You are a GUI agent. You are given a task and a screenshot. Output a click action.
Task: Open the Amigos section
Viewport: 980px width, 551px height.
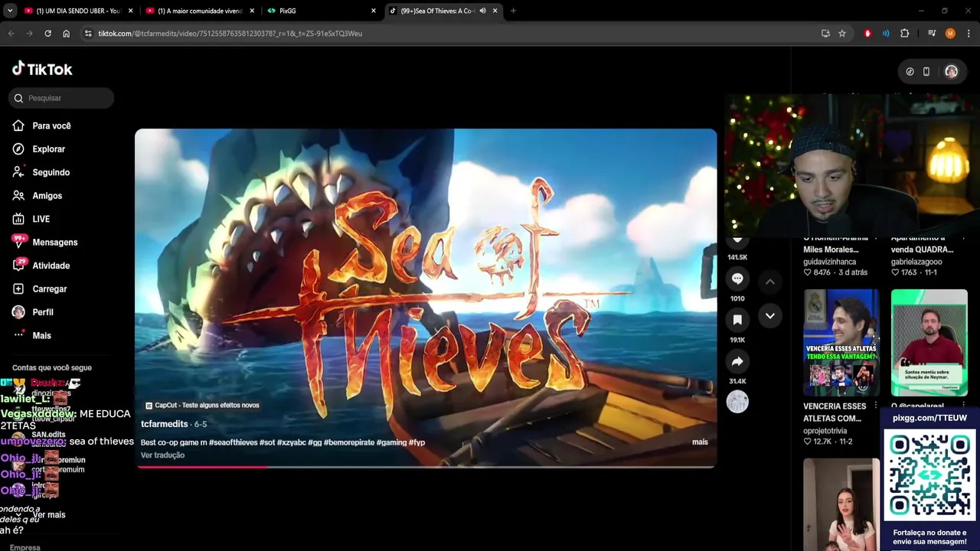coord(47,196)
